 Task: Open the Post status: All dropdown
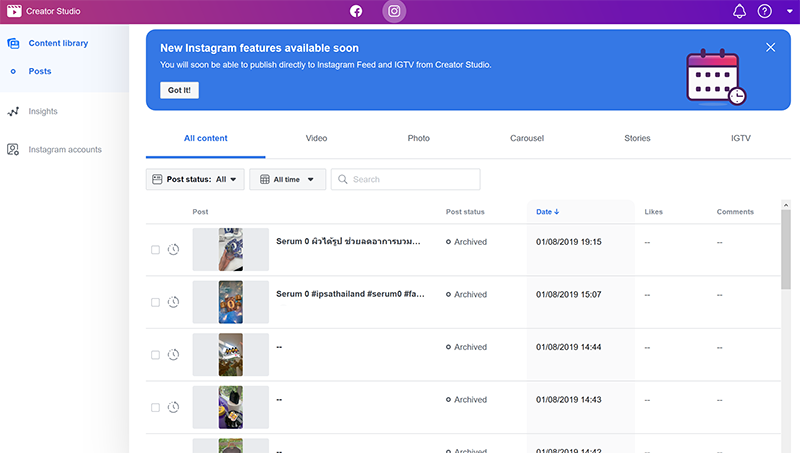[195, 180]
